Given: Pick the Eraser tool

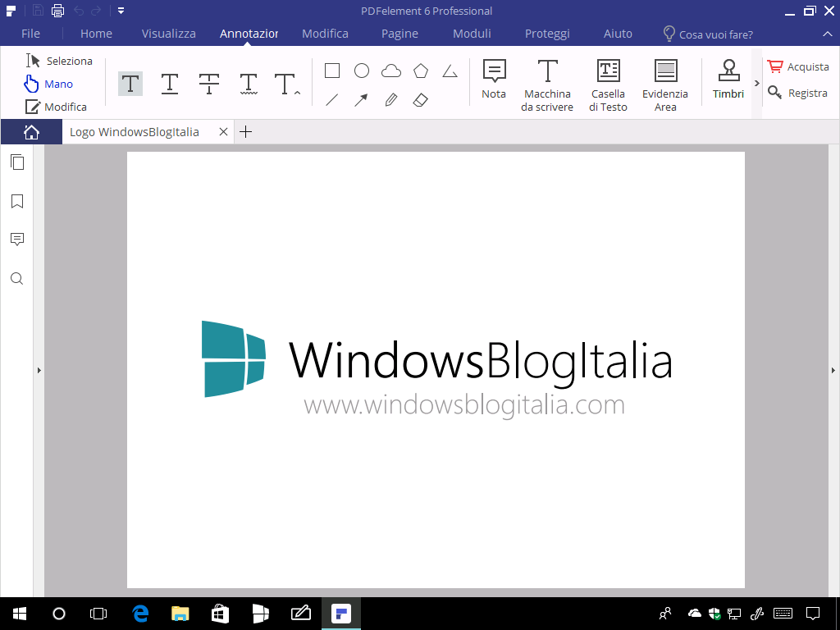Looking at the screenshot, I should pos(421,99).
